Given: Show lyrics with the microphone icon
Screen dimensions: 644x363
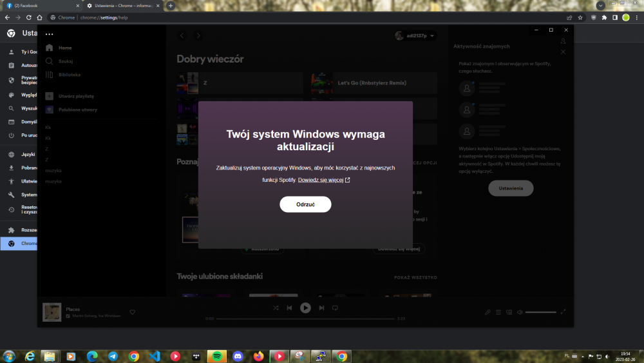Looking at the screenshot, I should click(488, 313).
